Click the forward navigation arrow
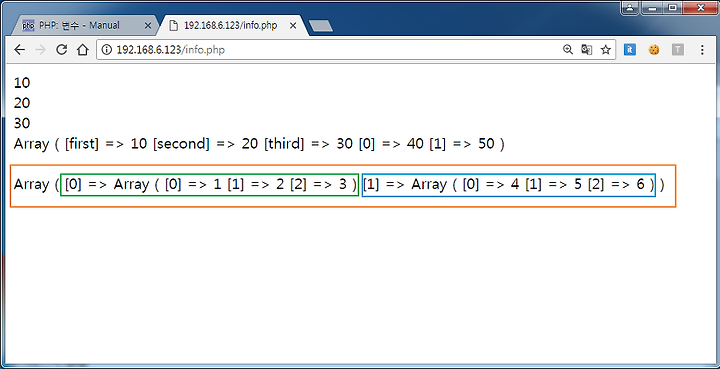Viewport: 720px width, 369px height. point(40,50)
